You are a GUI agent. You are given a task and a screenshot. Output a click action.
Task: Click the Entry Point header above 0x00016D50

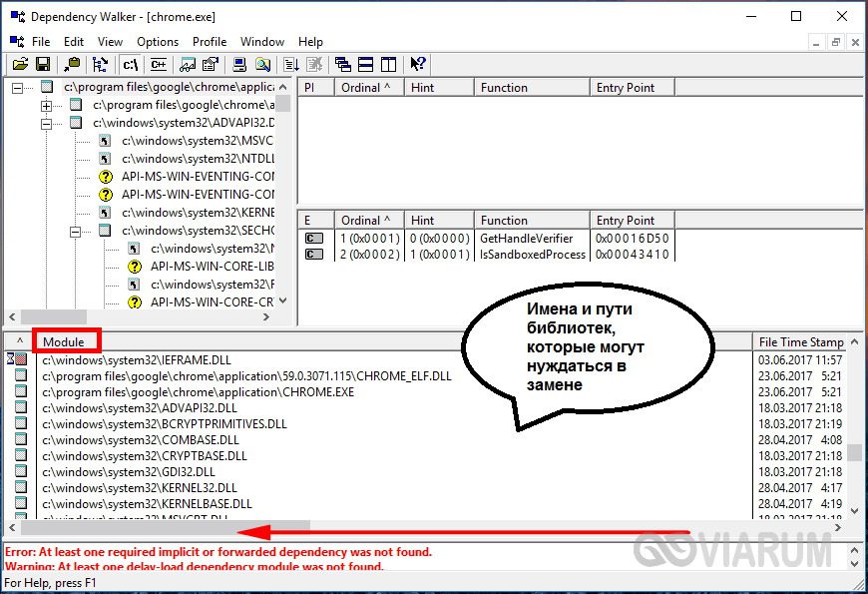[x=632, y=220]
